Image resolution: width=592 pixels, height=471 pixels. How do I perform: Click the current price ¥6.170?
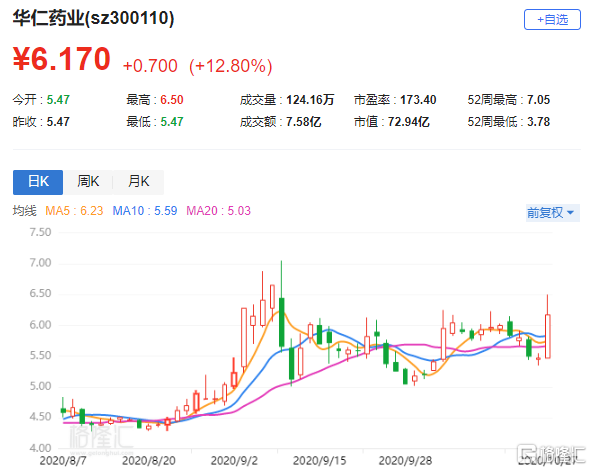tap(62, 59)
